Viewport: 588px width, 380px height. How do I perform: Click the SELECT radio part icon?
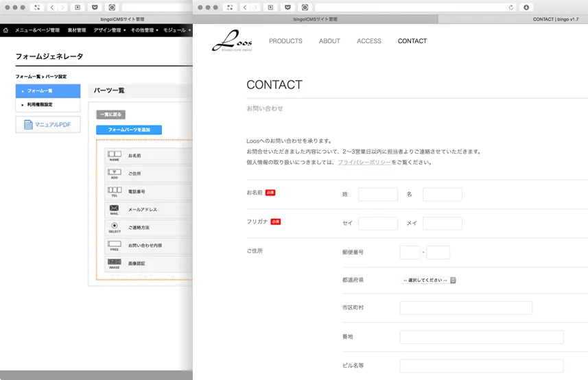coord(114,227)
